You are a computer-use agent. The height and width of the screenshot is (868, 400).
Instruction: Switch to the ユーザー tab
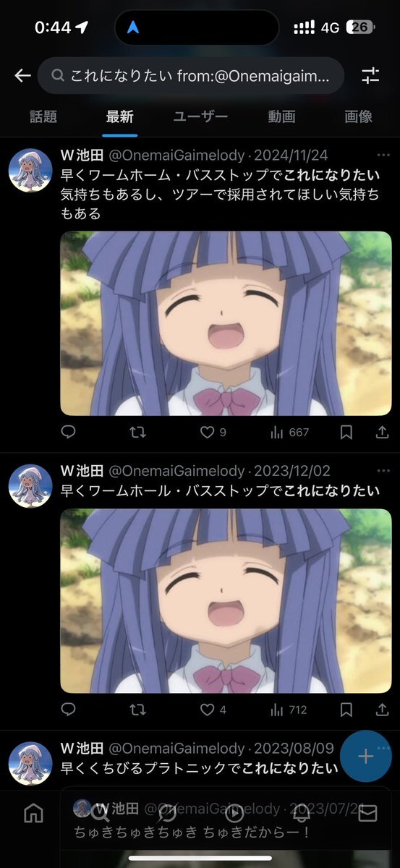(201, 116)
